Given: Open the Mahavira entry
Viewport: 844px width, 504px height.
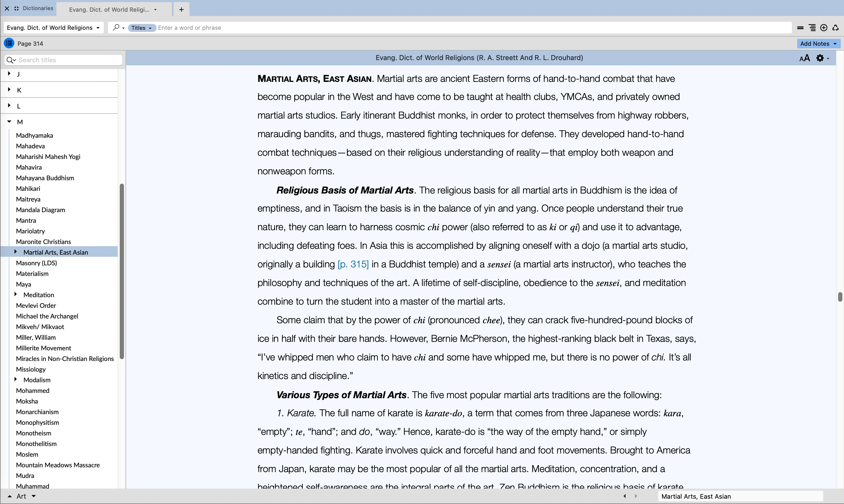Looking at the screenshot, I should coord(29,167).
